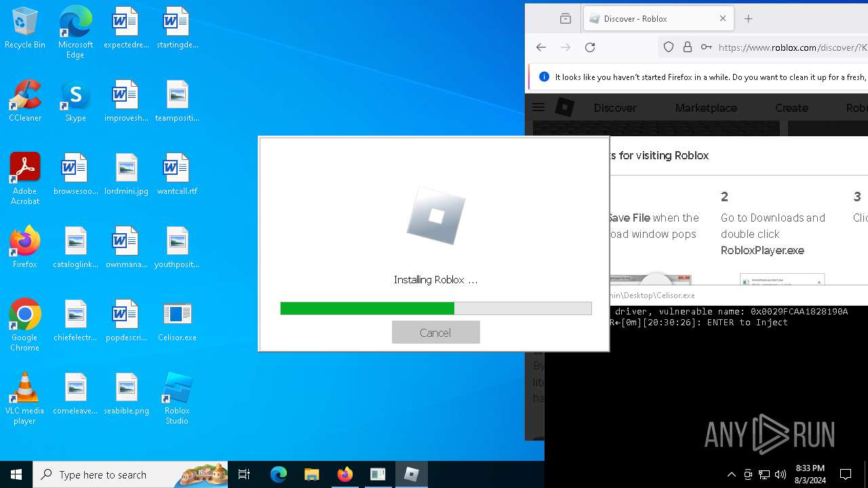Image resolution: width=868 pixels, height=488 pixels.
Task: Select the chiefelectr... image file icon
Action: 75,321
